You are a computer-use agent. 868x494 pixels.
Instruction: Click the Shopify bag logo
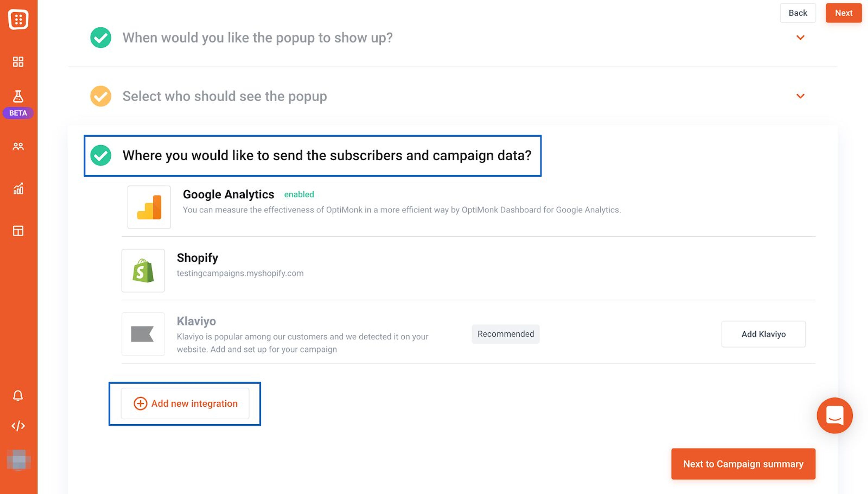coord(143,271)
